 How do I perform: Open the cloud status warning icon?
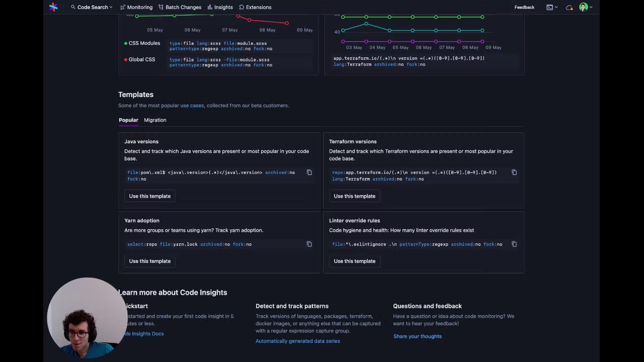tap(570, 7)
